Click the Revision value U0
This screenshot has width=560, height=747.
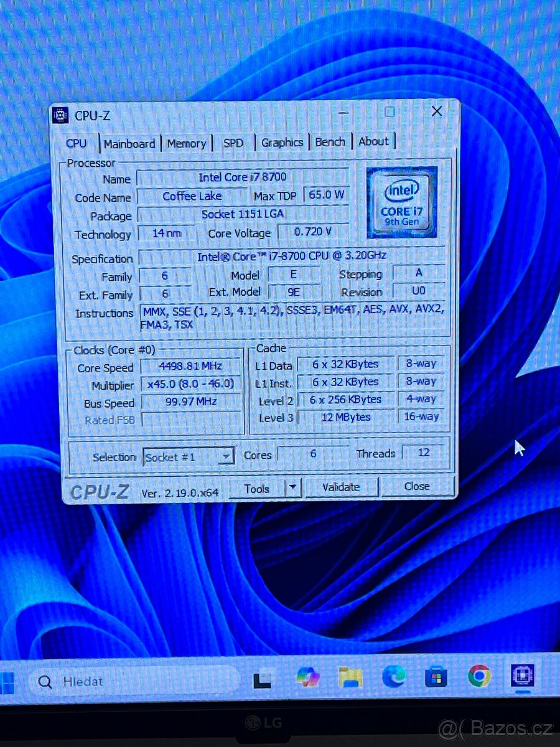point(418,291)
